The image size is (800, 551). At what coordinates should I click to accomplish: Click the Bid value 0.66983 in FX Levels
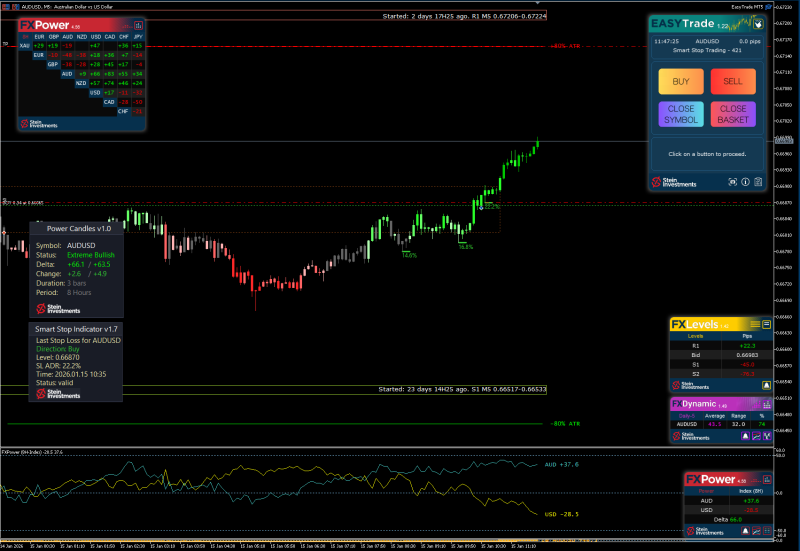747,355
